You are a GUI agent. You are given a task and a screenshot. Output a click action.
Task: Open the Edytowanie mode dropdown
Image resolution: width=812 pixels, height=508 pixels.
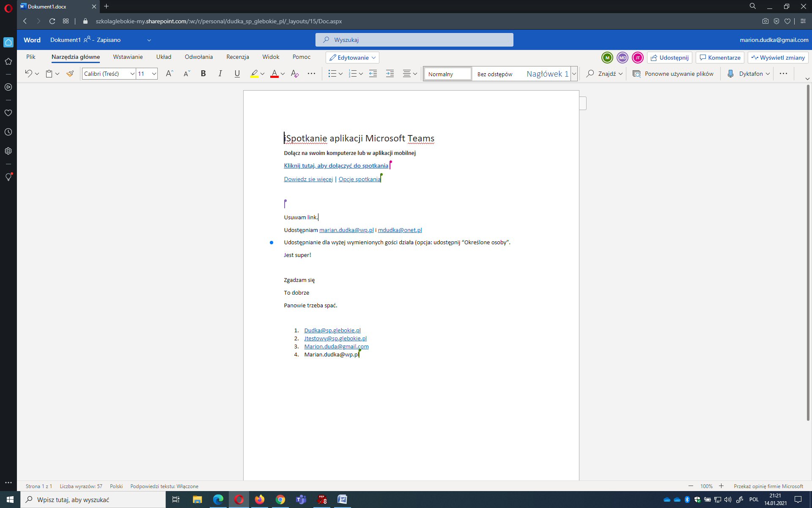pos(352,58)
